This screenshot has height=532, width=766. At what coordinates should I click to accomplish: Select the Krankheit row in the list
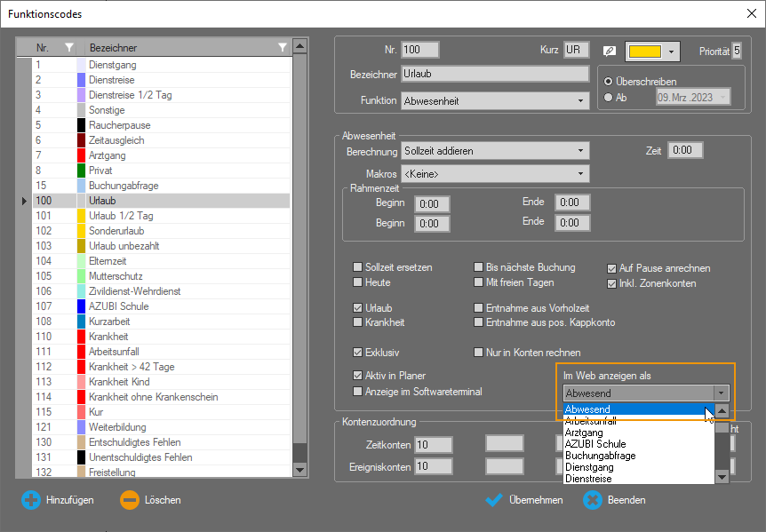click(x=108, y=337)
